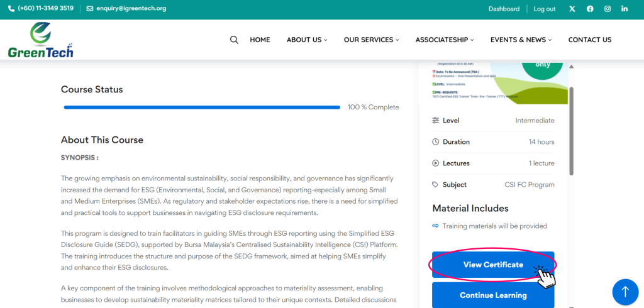Click the Continue Learning button
The height and width of the screenshot is (308, 644).
pyautogui.click(x=493, y=295)
